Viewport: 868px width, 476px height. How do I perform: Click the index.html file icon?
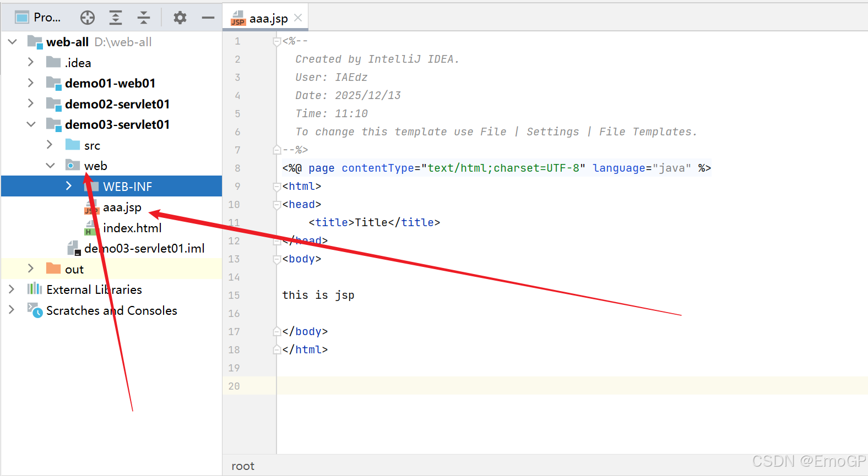91,228
